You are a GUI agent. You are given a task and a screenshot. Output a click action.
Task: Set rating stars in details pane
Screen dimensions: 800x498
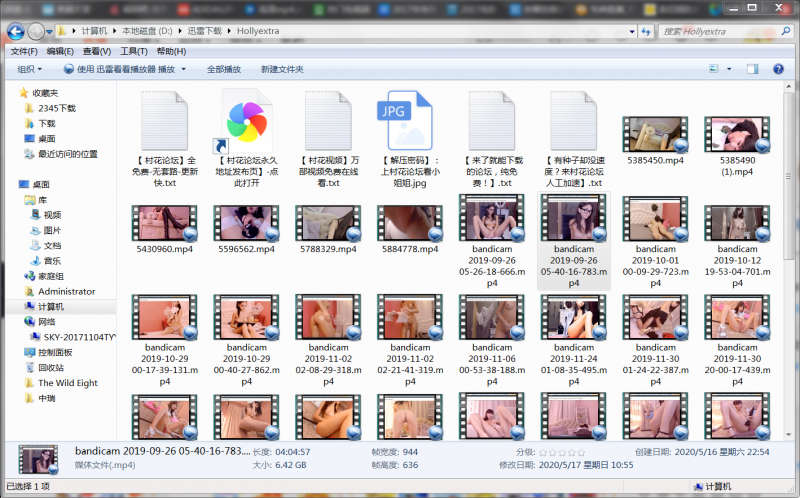point(562,452)
